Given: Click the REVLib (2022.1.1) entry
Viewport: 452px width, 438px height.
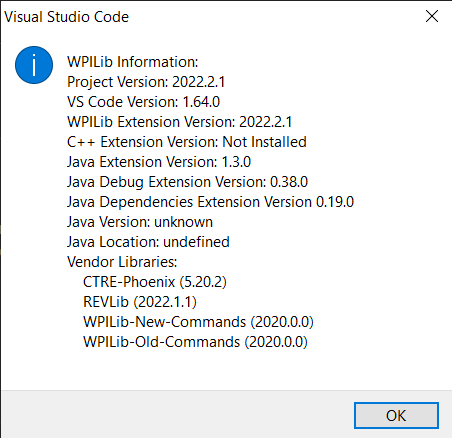Looking at the screenshot, I should pyautogui.click(x=140, y=302).
